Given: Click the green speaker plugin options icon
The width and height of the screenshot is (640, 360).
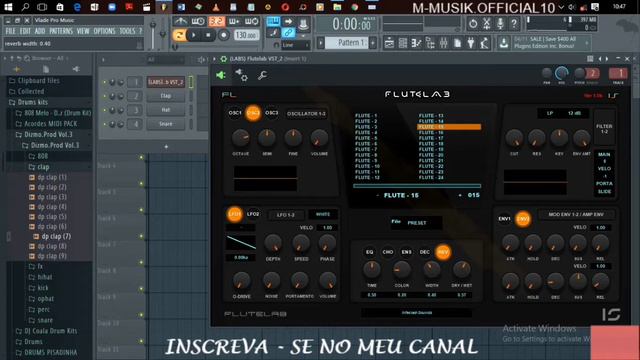Looking at the screenshot, I should coord(221,75).
